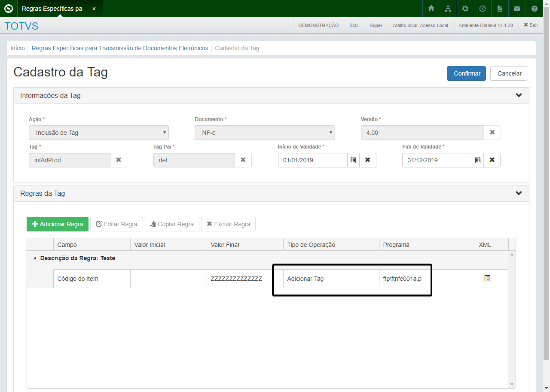The width and height of the screenshot is (550, 392).
Task: Clear the Início de Validade date
Action: (x=368, y=160)
